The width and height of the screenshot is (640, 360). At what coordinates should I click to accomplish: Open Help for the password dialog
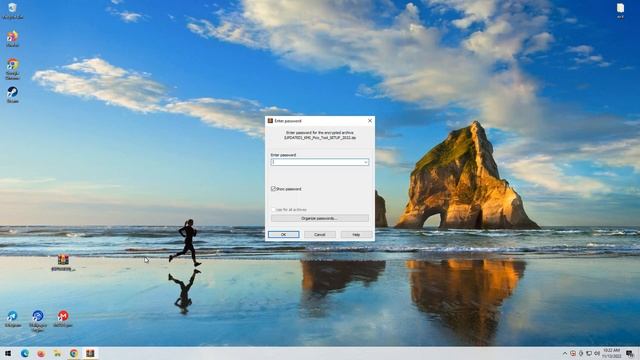(356, 235)
